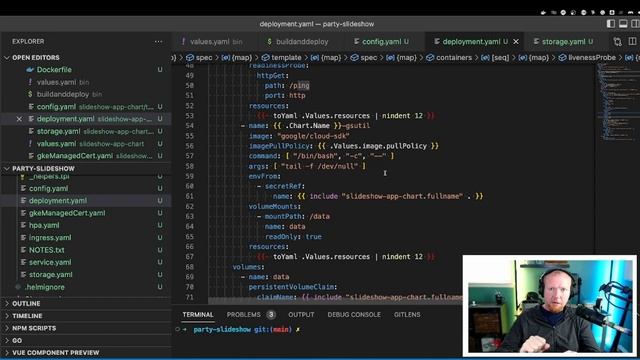Image resolution: width=640 pixels, height=360 pixels.
Task: Open the Explorer more actions ellipsis
Action: (158, 42)
